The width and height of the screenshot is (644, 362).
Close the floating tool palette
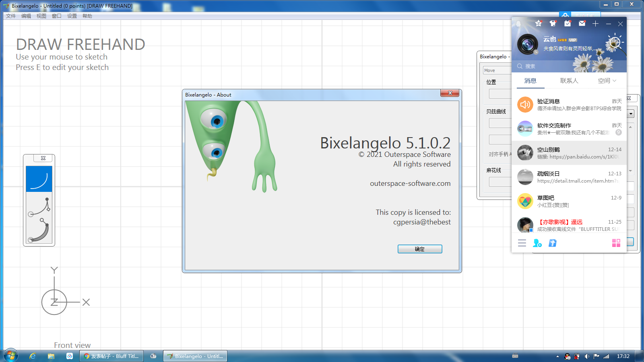[x=43, y=158]
